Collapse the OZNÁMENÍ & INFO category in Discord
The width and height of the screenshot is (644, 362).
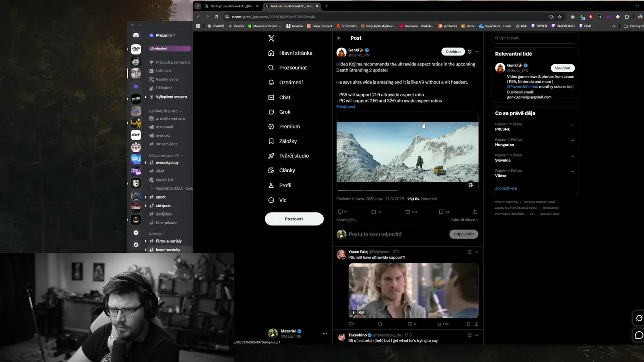point(165,111)
